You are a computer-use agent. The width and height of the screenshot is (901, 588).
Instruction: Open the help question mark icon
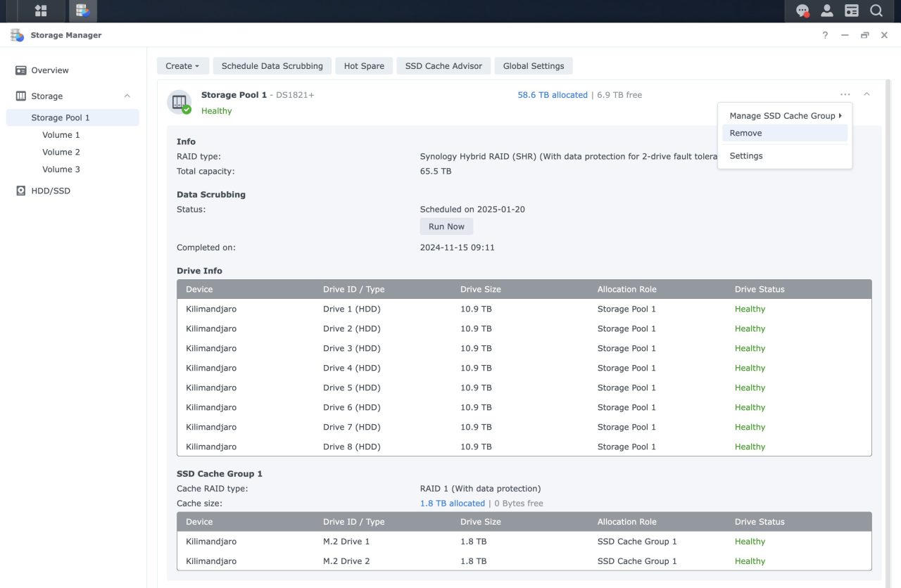pos(825,35)
